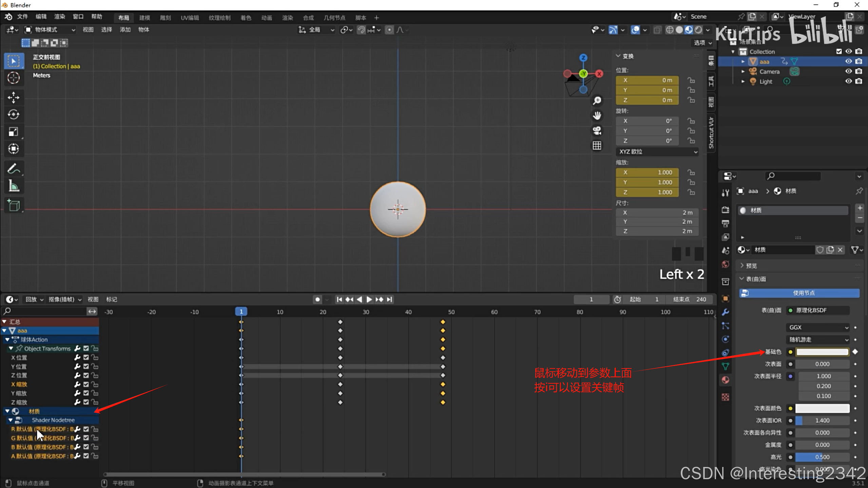
Task: Select the Move tool in the toolbar
Action: (14, 98)
